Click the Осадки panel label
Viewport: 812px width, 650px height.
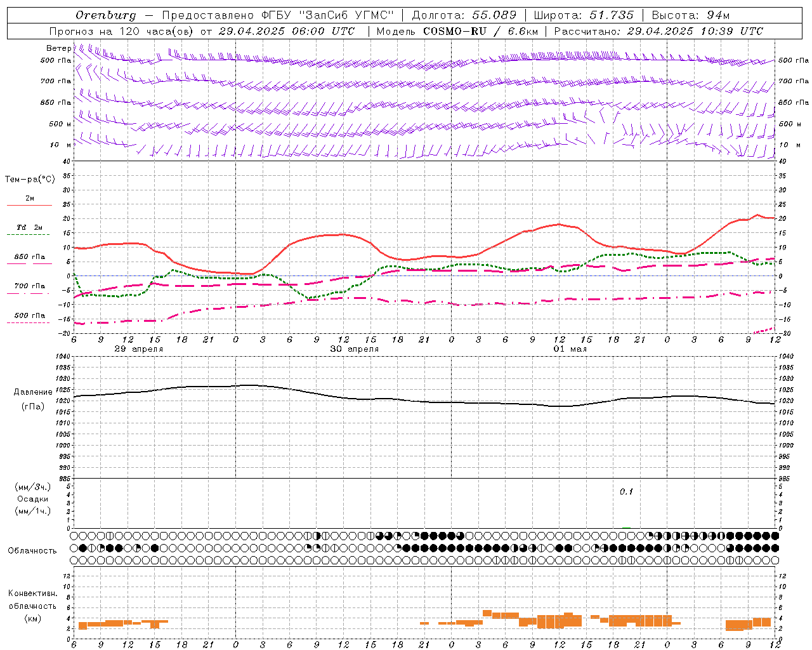coord(33,499)
